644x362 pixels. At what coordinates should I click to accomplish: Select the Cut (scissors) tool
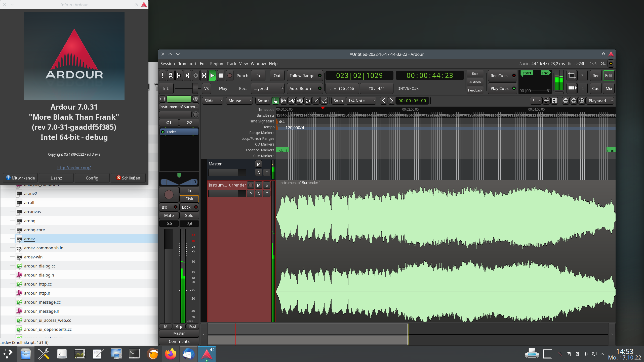pos(292,101)
